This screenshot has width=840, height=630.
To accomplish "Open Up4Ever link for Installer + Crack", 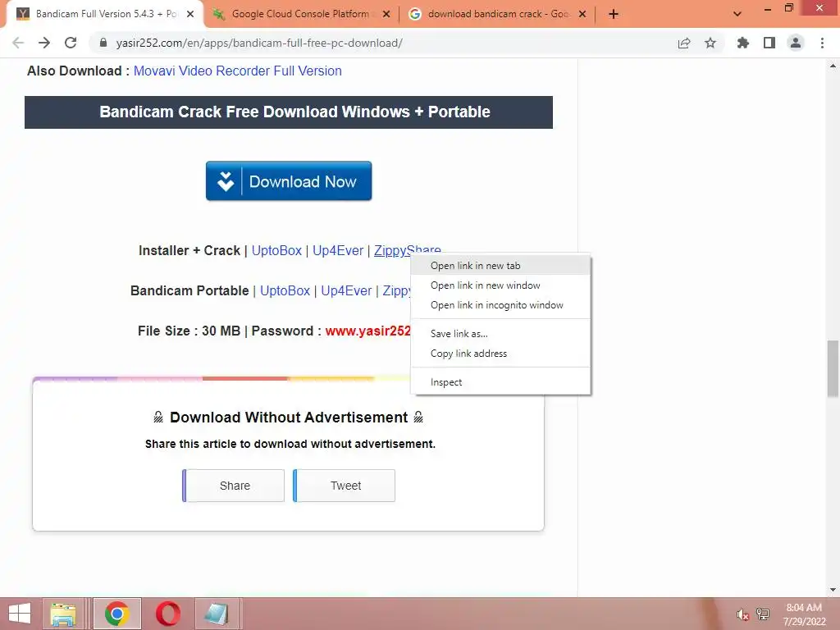I will pos(337,251).
